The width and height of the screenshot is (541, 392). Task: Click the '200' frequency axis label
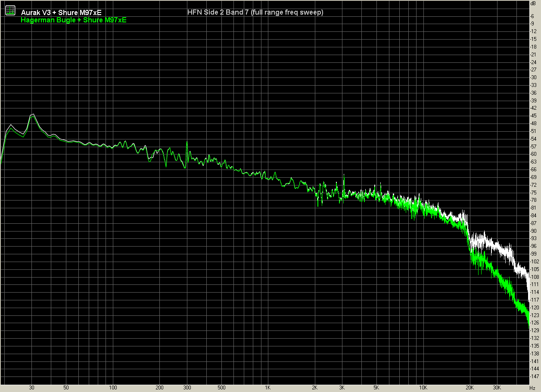(x=160, y=388)
